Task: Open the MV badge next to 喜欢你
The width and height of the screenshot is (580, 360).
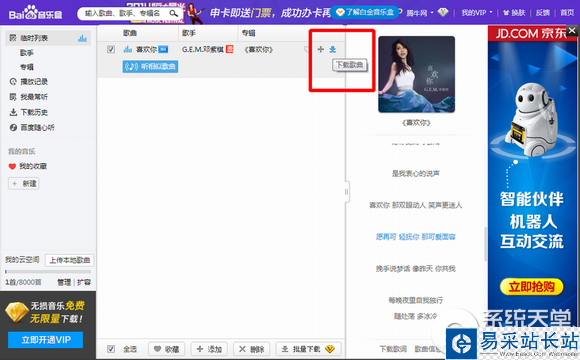Action: (x=163, y=49)
